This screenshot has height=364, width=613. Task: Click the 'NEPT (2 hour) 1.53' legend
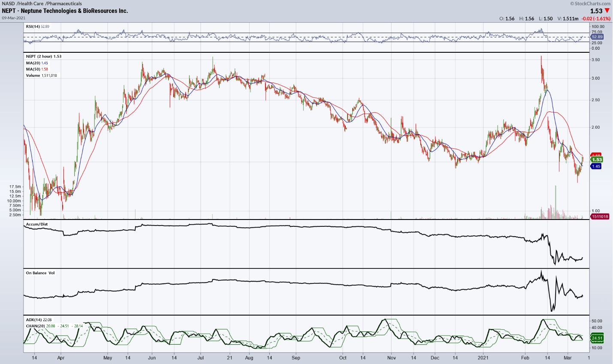click(44, 57)
